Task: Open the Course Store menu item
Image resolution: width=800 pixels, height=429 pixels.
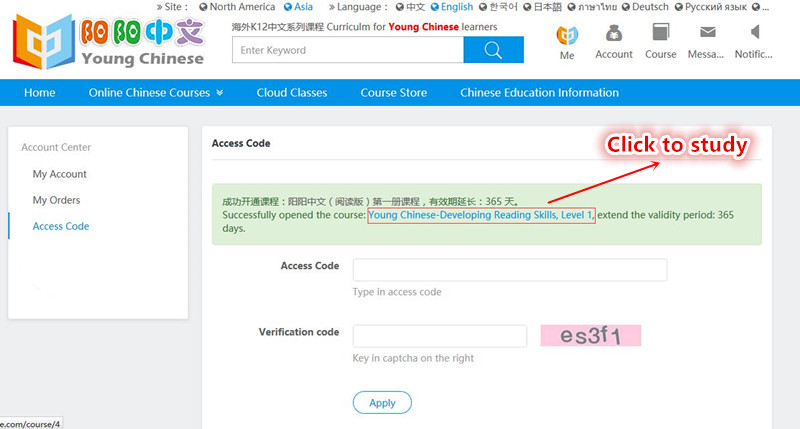Action: [x=394, y=92]
